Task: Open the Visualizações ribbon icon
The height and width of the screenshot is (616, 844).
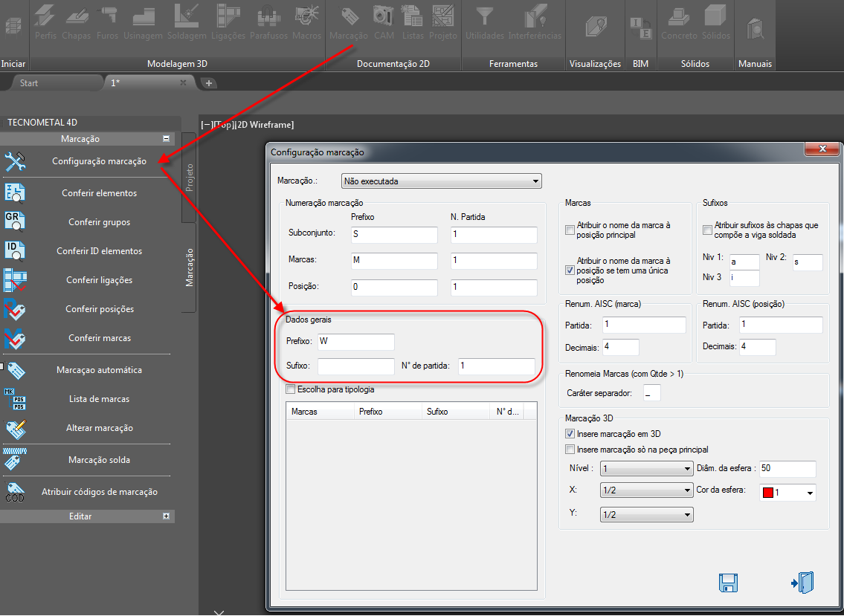Action: (596, 27)
